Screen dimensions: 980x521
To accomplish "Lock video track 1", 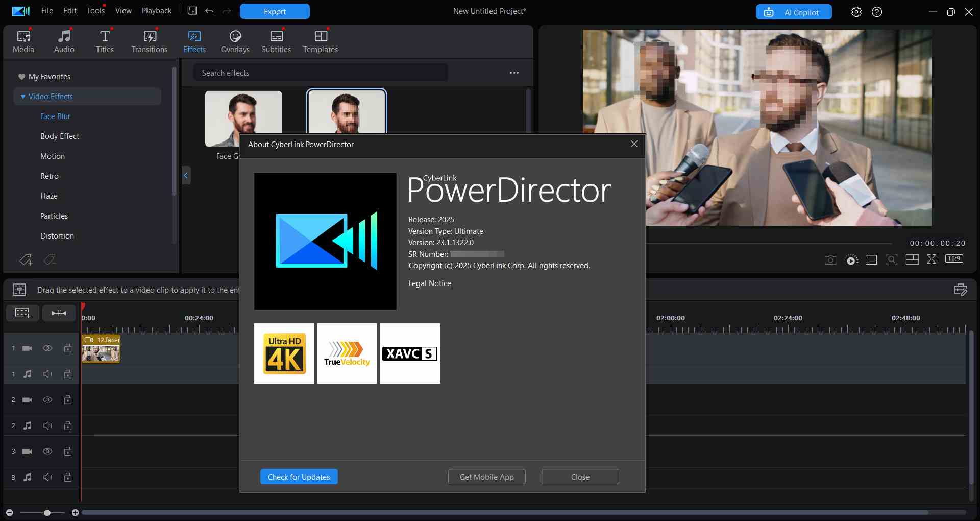I will pos(67,348).
